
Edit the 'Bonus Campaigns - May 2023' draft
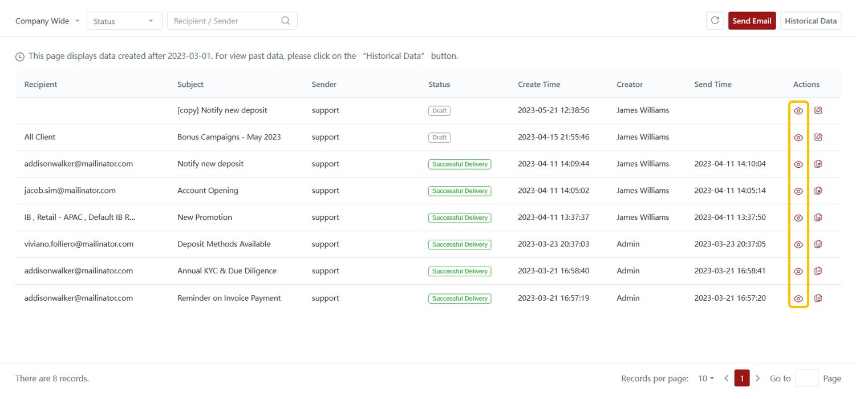click(x=818, y=138)
